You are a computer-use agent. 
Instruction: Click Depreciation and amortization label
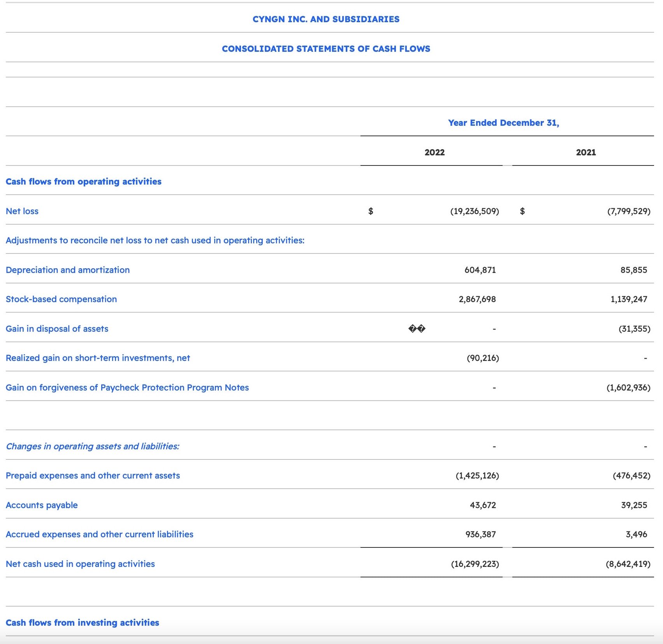click(x=68, y=270)
